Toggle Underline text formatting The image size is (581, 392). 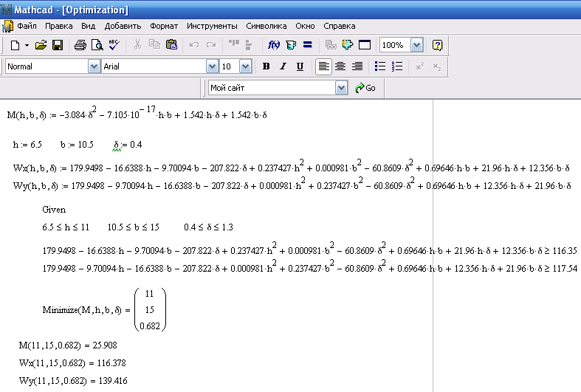[300, 66]
